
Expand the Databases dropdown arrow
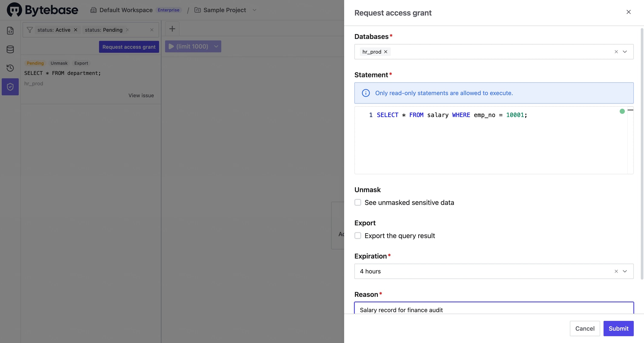tap(625, 52)
